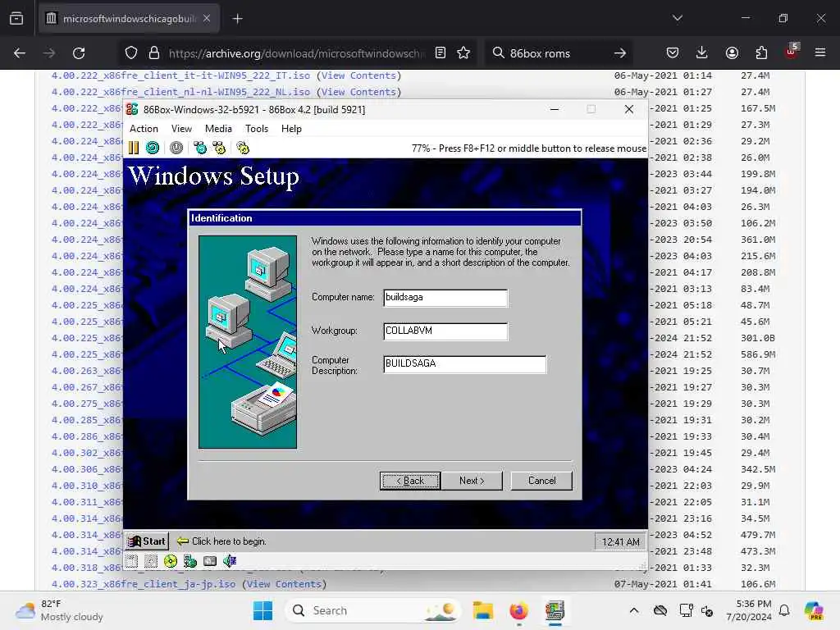Image resolution: width=840 pixels, height=630 pixels.
Task: Expand the Firefox list all tabs dropdown
Action: (x=677, y=18)
